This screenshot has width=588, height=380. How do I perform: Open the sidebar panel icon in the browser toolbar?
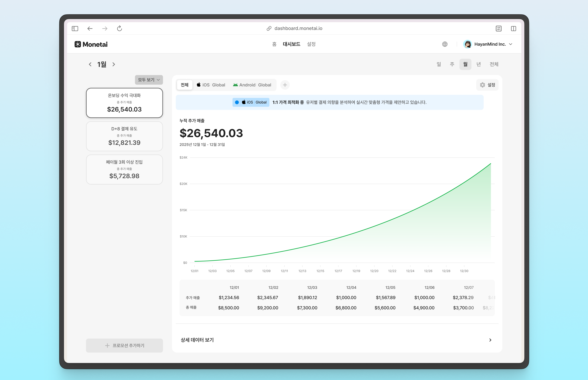click(75, 28)
